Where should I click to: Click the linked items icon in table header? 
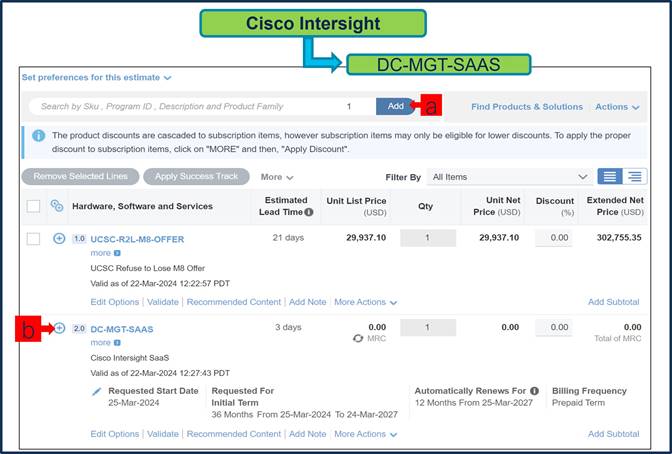[x=57, y=206]
